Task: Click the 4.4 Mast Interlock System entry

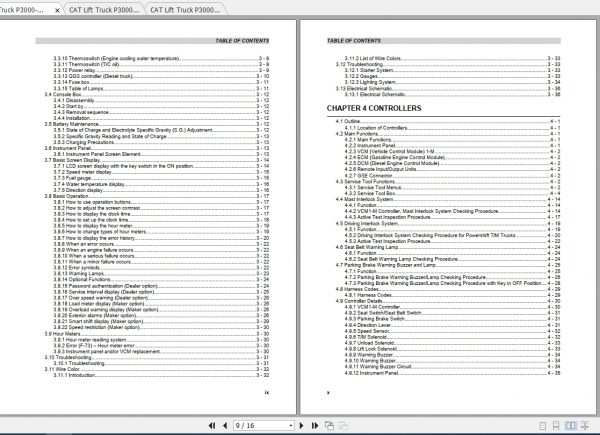Action: (x=448, y=199)
